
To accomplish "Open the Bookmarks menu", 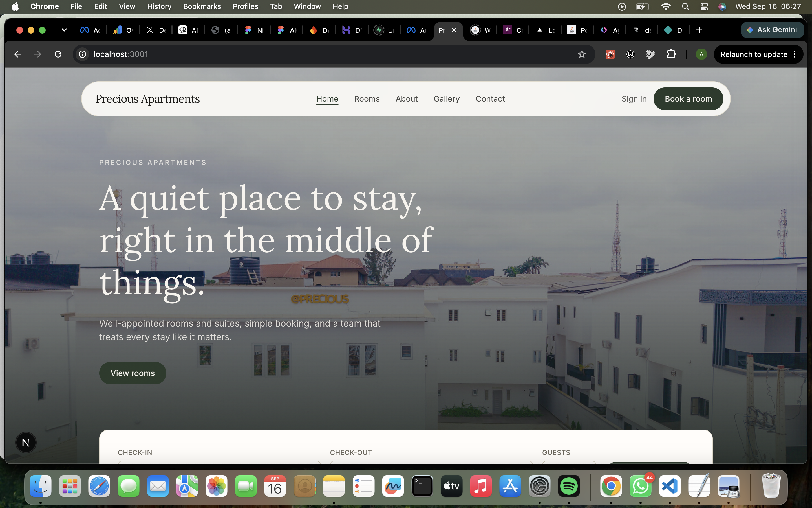I will click(202, 6).
